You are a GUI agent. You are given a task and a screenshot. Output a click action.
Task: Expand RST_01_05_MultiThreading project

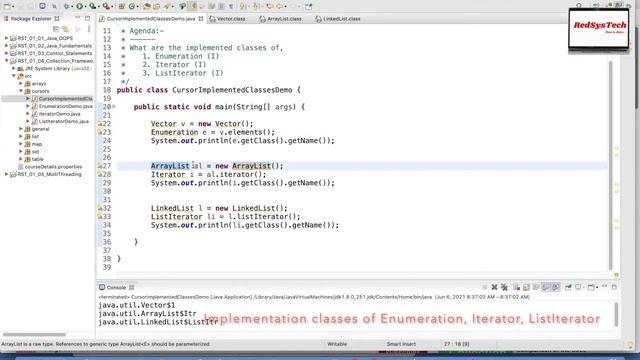click(x=7, y=174)
